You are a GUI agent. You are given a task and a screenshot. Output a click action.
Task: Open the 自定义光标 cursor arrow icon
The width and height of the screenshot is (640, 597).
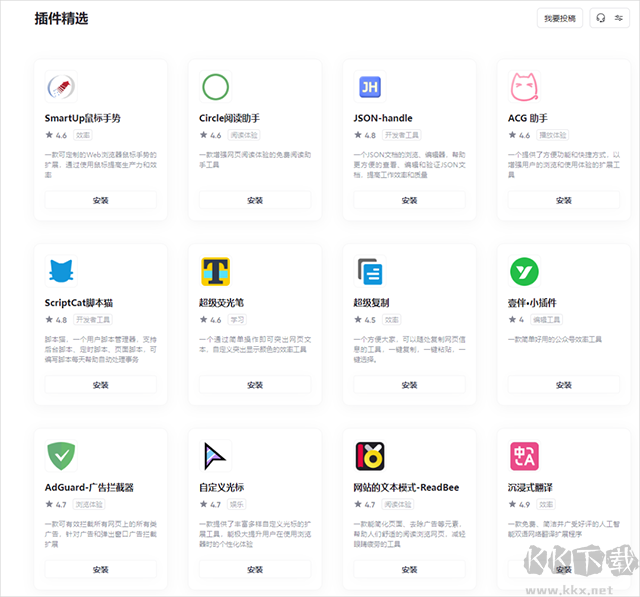click(215, 456)
